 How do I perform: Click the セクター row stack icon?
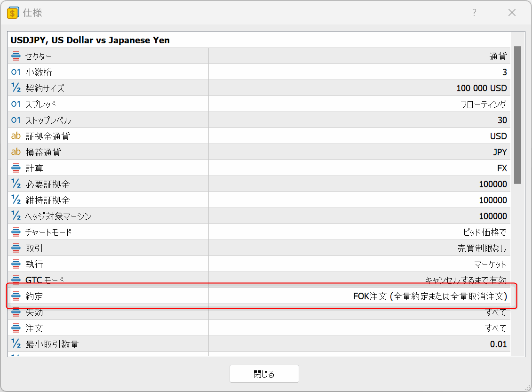click(16, 56)
